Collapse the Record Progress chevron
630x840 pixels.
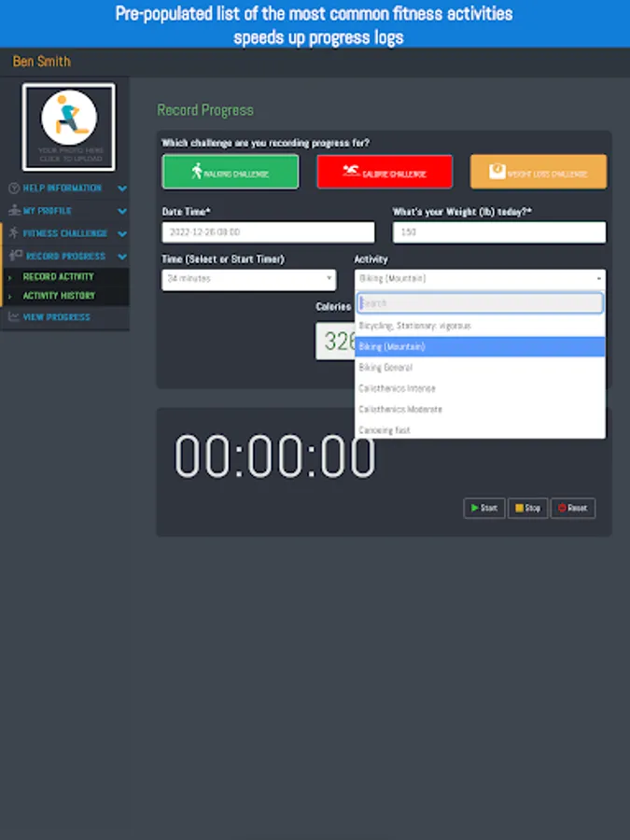122,256
